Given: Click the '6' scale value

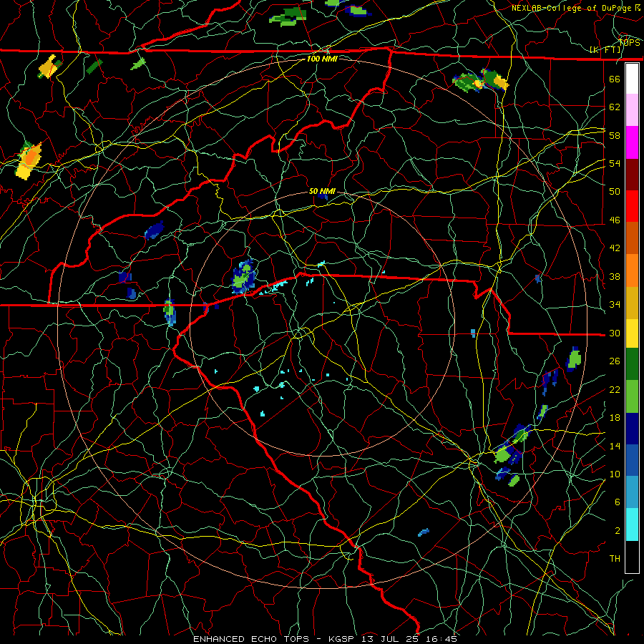Looking at the screenshot, I should pos(618,502).
